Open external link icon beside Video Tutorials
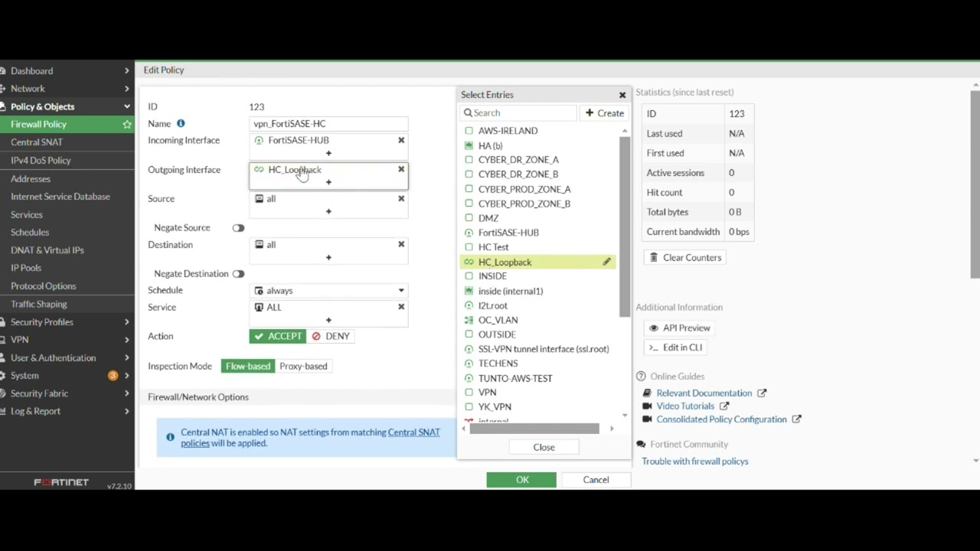The image size is (980, 551). pos(724,406)
